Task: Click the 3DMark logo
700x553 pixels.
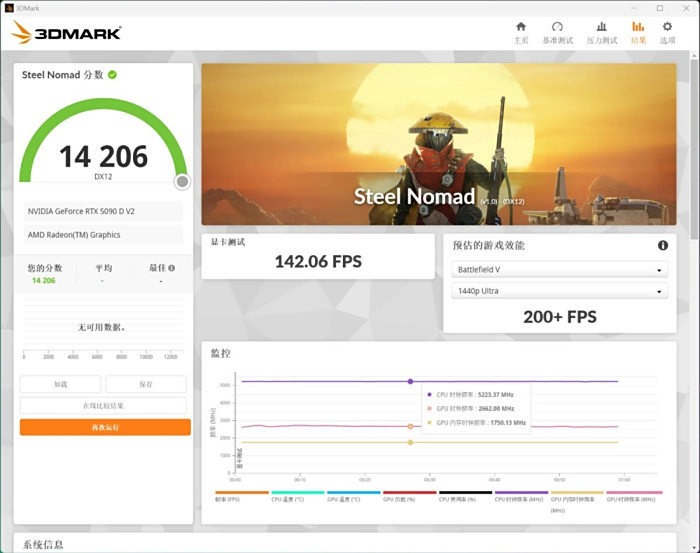Action: [x=66, y=32]
